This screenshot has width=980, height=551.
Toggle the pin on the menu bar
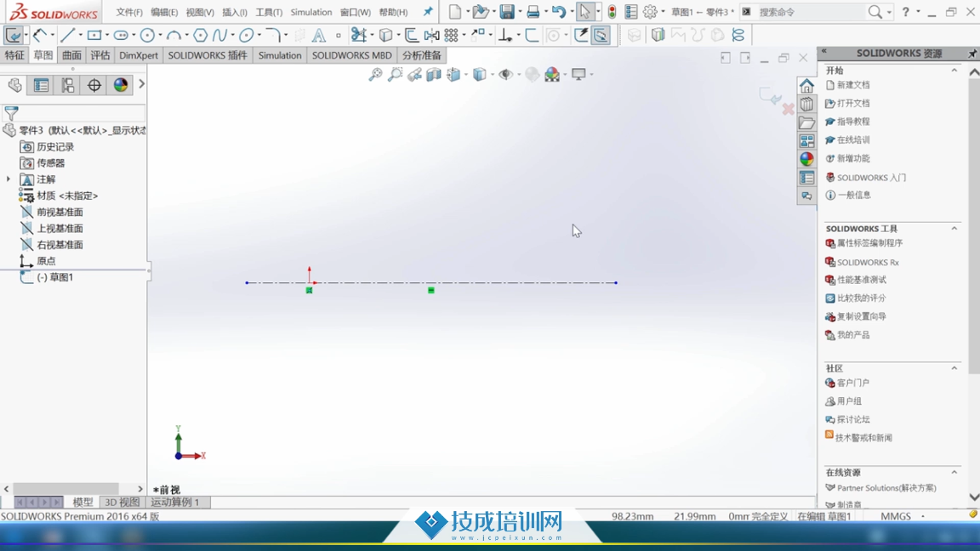tap(428, 12)
